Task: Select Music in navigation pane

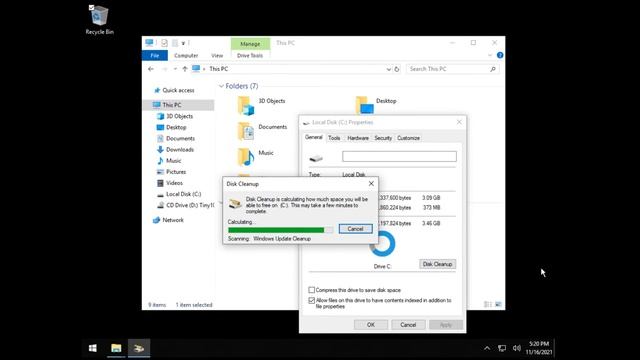Action: click(173, 160)
